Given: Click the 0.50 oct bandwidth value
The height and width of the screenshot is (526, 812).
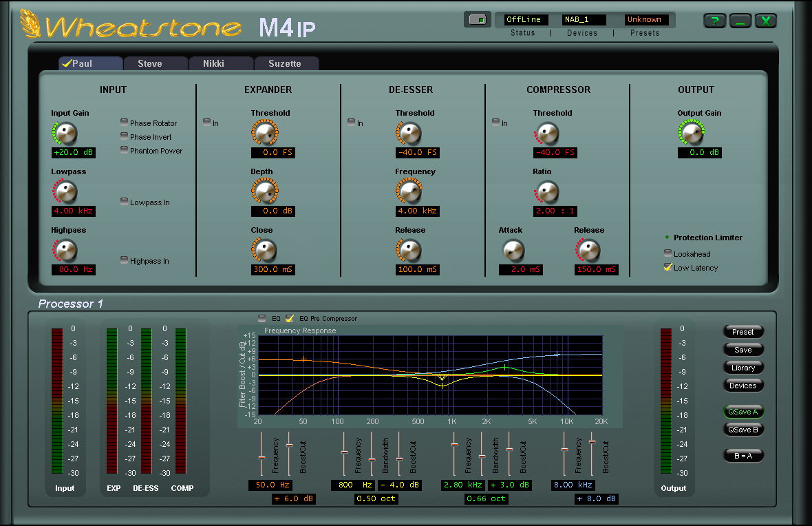Looking at the screenshot, I should pos(376,498).
